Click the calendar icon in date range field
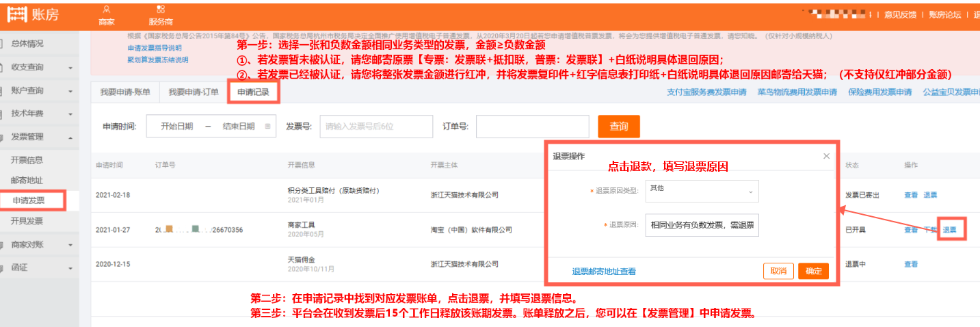The height and width of the screenshot is (327, 980). [267, 127]
